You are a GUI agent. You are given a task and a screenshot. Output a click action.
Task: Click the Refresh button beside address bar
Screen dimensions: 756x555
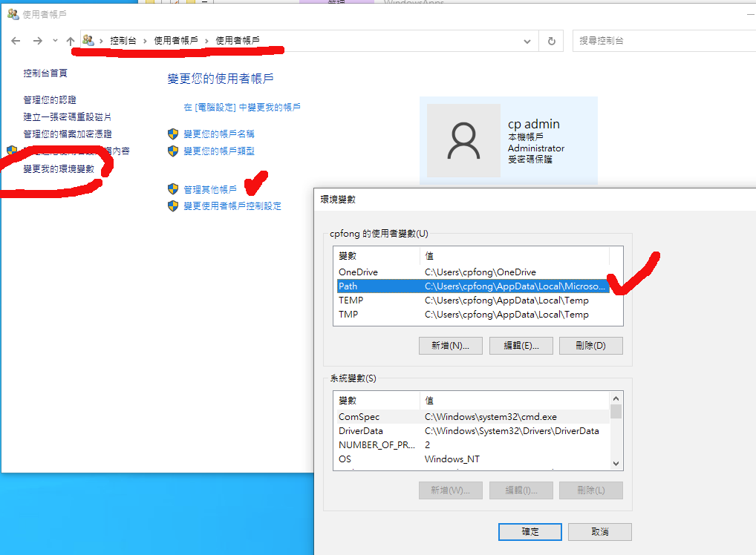tap(551, 41)
